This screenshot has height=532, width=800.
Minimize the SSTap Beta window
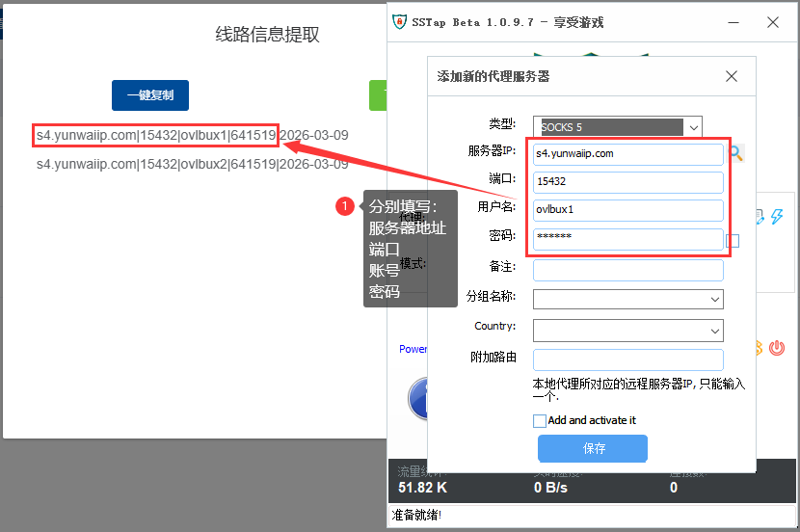tap(731, 22)
